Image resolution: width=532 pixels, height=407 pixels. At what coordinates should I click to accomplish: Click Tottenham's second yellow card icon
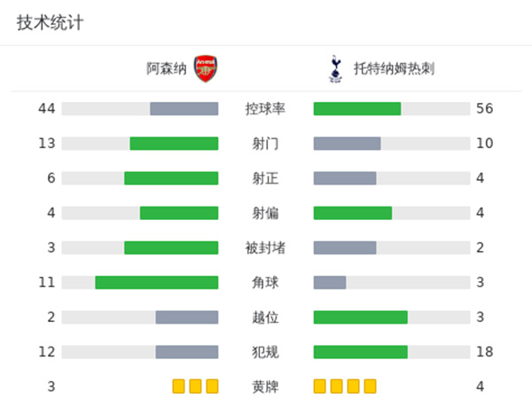point(337,386)
